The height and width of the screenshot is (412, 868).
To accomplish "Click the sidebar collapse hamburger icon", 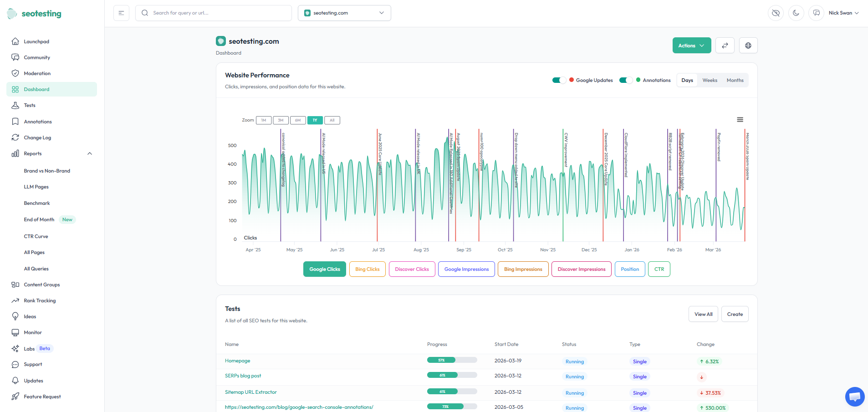I will (121, 13).
